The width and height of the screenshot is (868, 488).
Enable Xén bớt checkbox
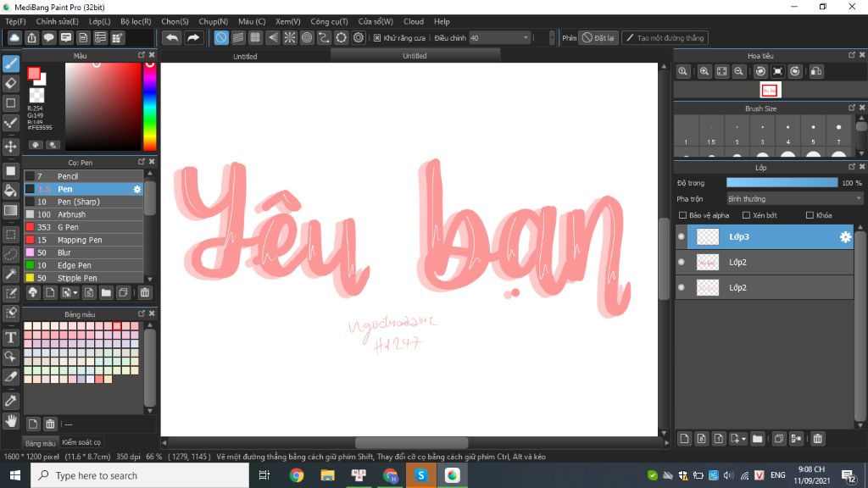[x=746, y=215]
